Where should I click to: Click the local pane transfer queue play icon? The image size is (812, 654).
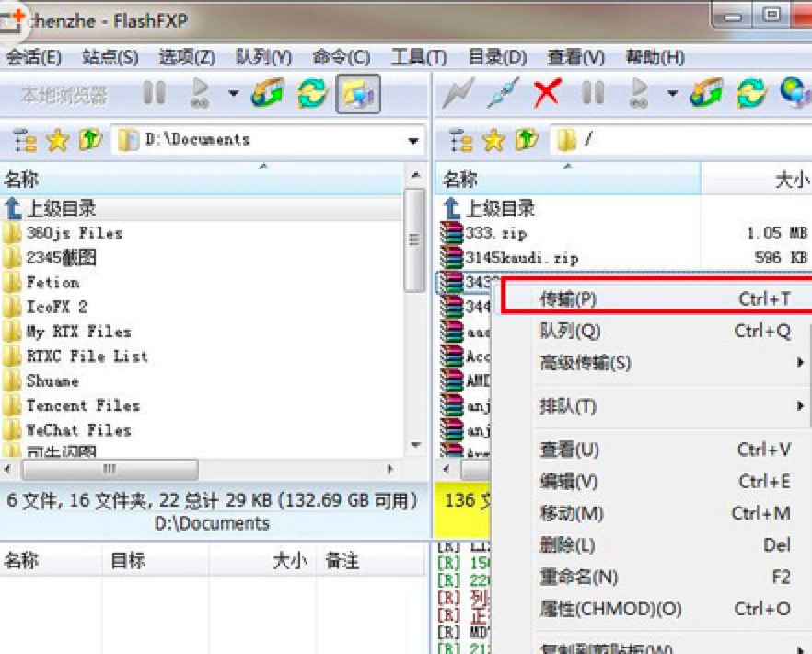pos(200,93)
